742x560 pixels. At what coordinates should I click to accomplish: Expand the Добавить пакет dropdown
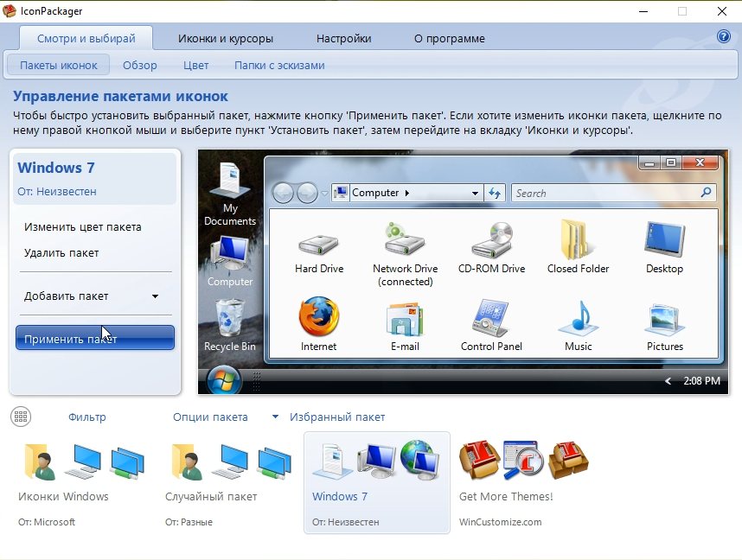point(155,296)
